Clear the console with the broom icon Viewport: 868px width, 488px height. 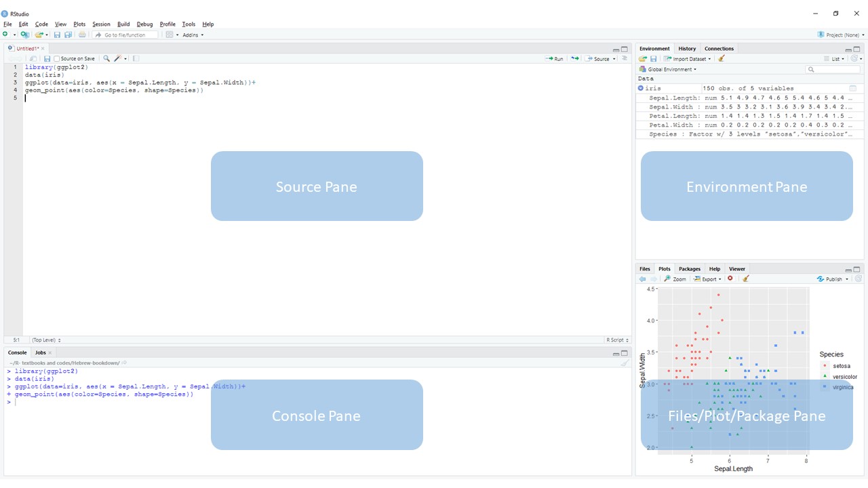click(625, 363)
